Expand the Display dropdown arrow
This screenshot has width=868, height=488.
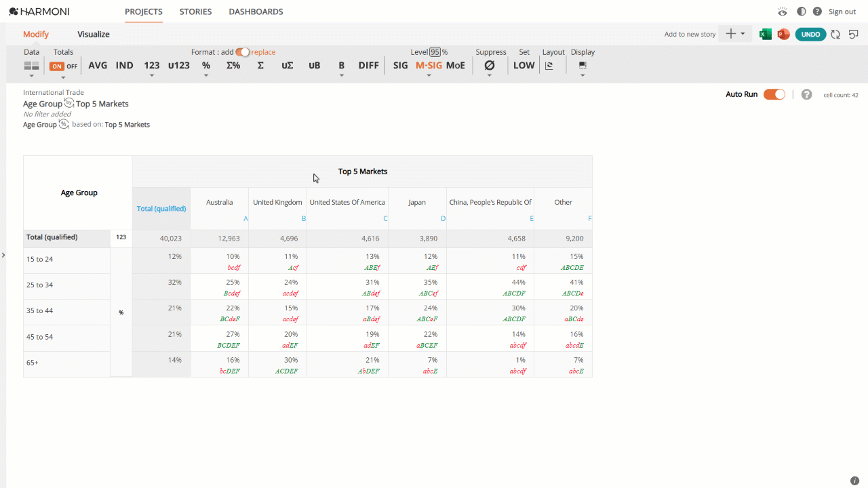point(583,75)
